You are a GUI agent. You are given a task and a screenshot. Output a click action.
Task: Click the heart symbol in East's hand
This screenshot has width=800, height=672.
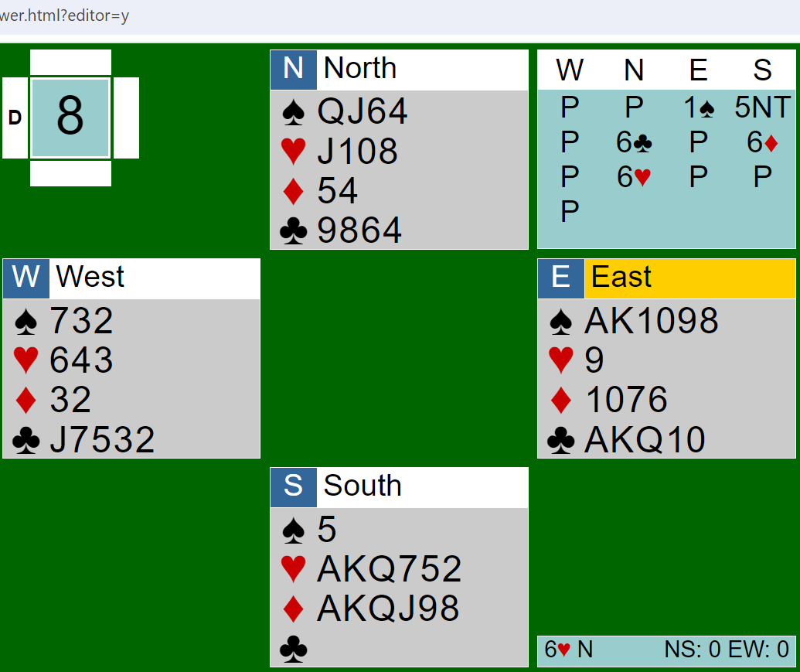click(560, 360)
